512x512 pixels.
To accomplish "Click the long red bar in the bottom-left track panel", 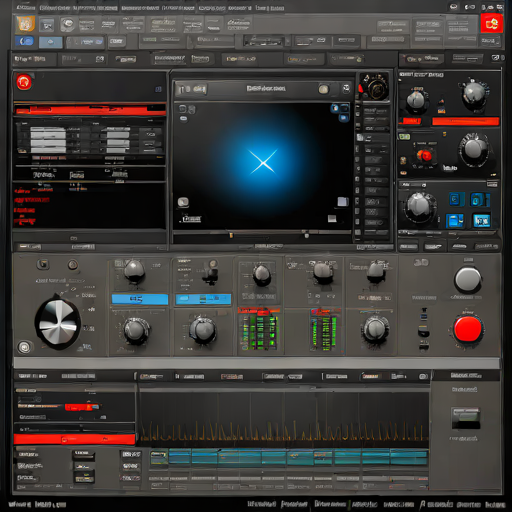I will (x=74, y=439).
